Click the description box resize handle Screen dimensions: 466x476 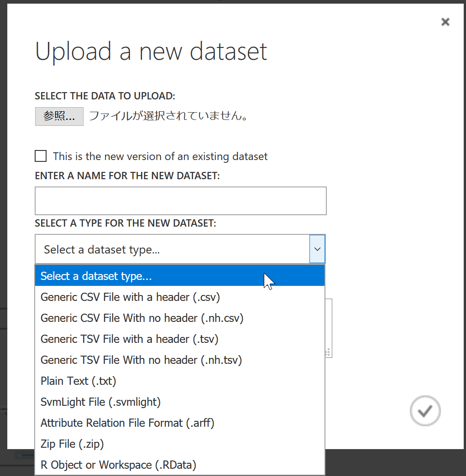tap(328, 352)
